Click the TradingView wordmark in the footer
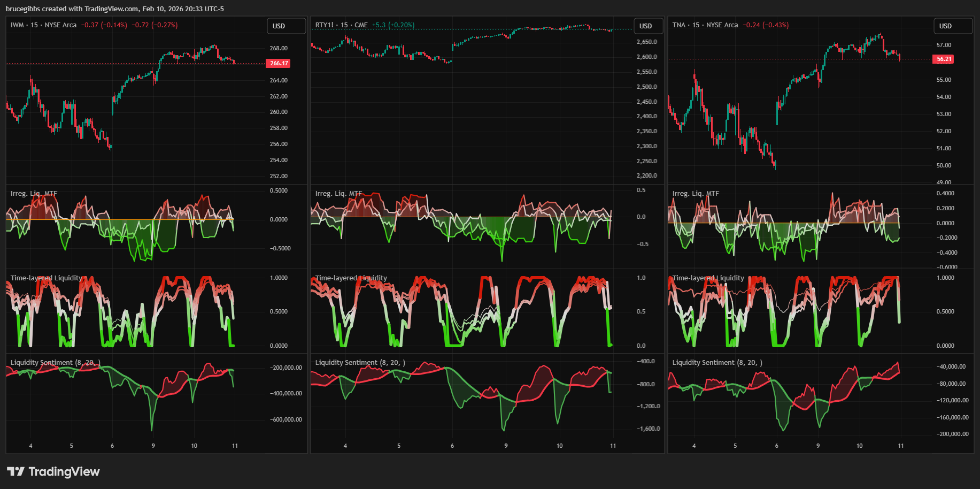This screenshot has height=489, width=980. tap(64, 471)
